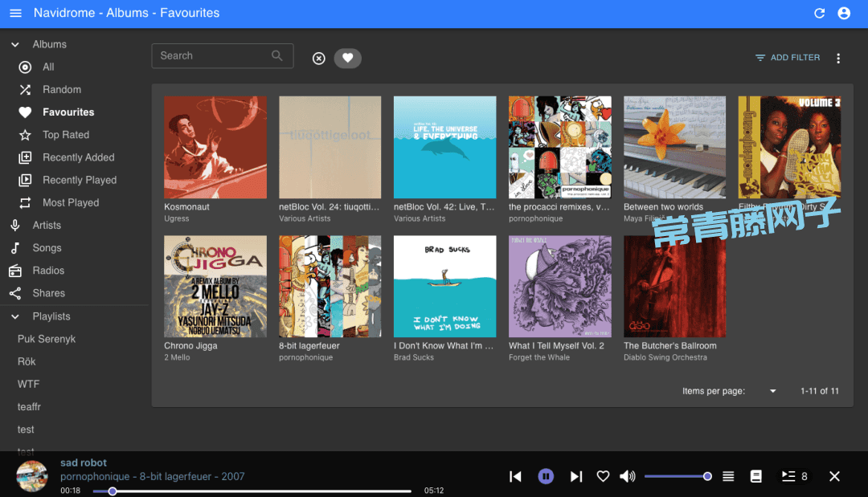Viewport: 868px width, 497px height.
Task: Click the All albums disc icon
Action: click(x=25, y=67)
